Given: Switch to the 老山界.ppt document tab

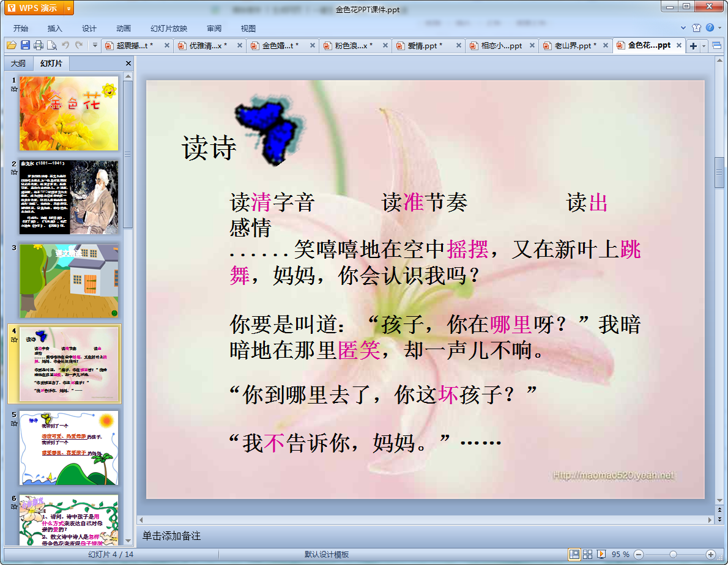Looking at the screenshot, I should click(x=575, y=45).
